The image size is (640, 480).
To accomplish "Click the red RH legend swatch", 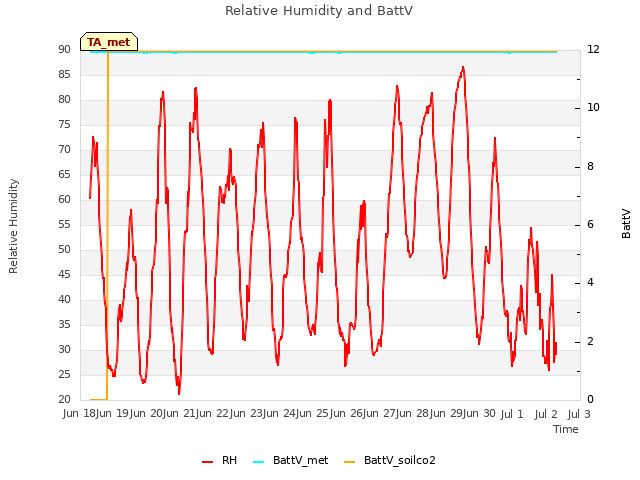I will point(207,462).
